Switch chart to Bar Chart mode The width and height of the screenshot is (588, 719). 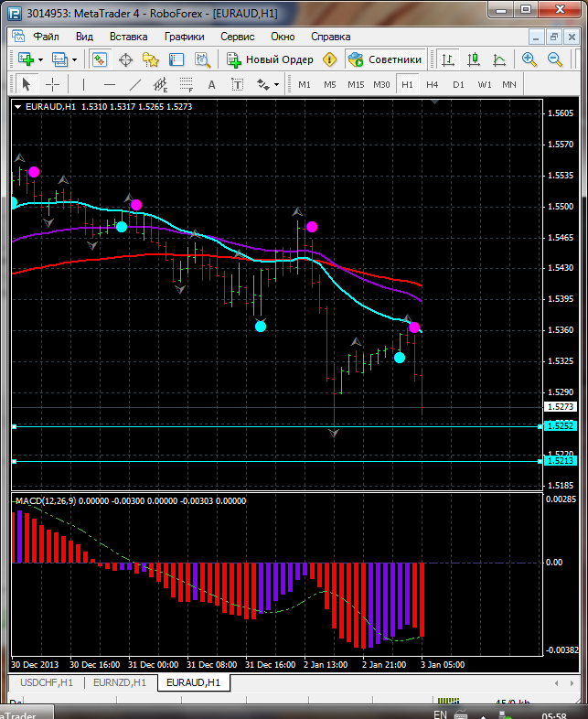[448, 59]
